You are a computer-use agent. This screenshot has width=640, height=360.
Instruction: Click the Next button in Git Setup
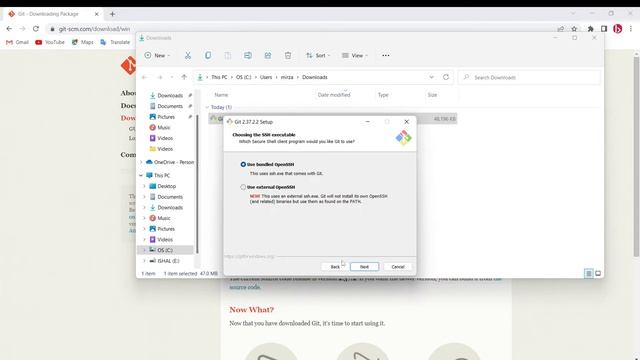click(x=364, y=267)
